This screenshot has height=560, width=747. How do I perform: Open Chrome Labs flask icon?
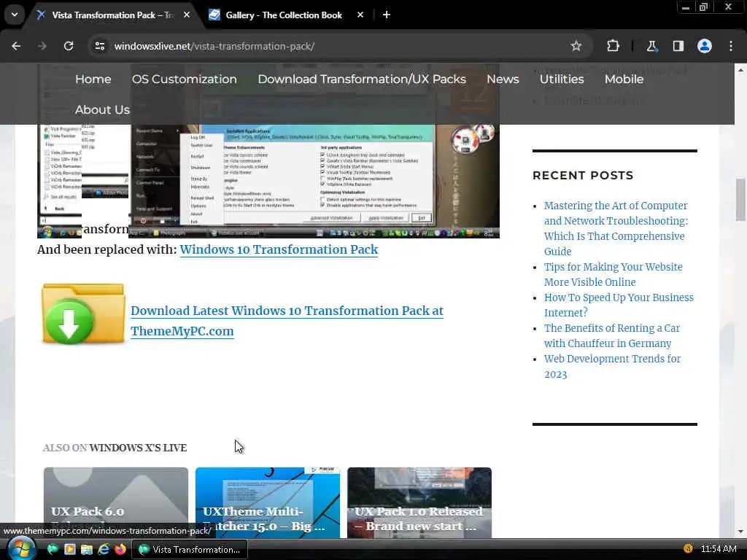(651, 46)
